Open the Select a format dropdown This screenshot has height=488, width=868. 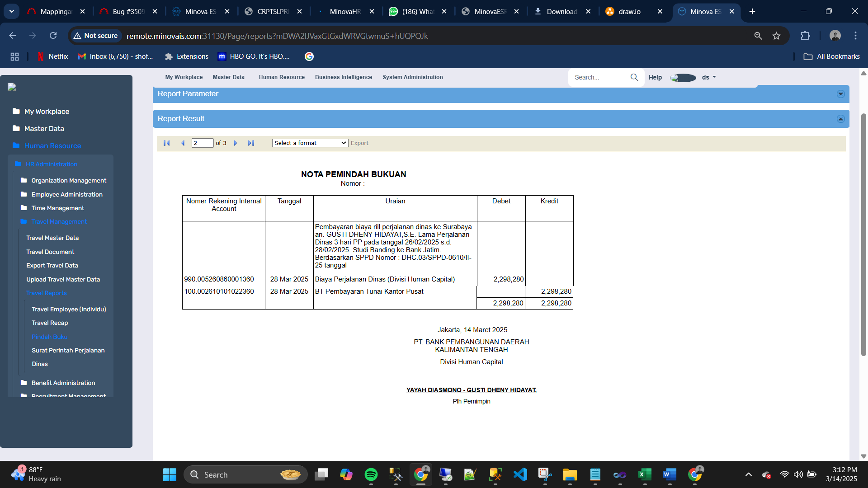pos(310,143)
